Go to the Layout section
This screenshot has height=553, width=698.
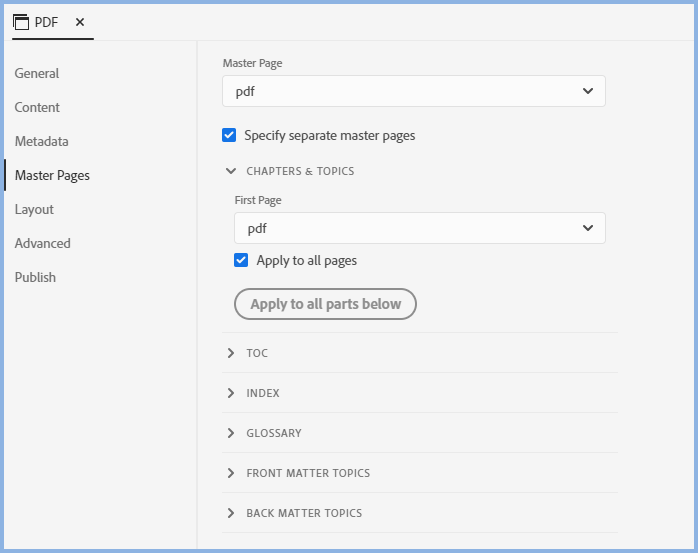click(34, 209)
